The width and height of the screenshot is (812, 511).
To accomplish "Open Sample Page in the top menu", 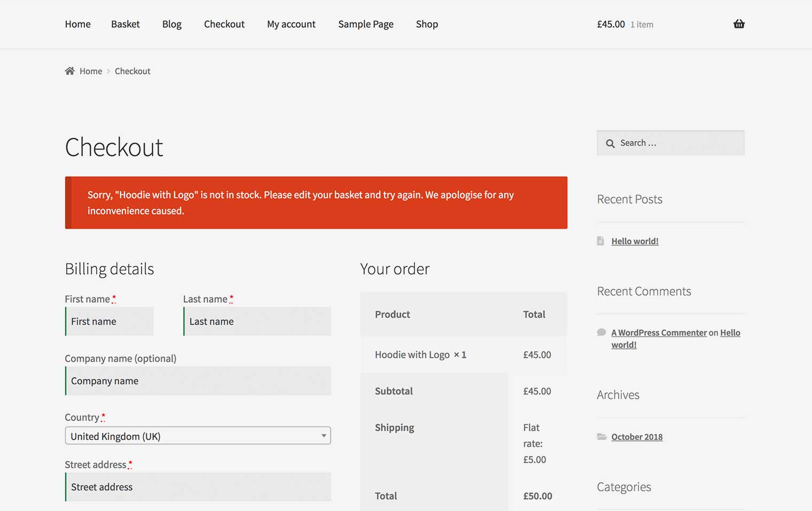I will [365, 24].
